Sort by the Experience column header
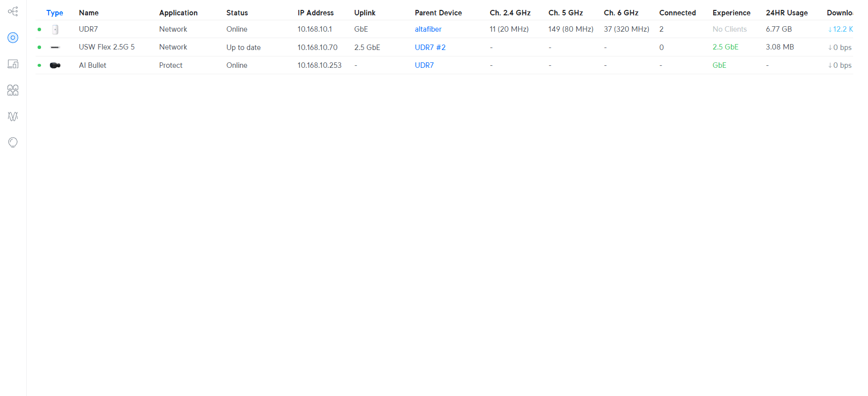 click(x=731, y=13)
